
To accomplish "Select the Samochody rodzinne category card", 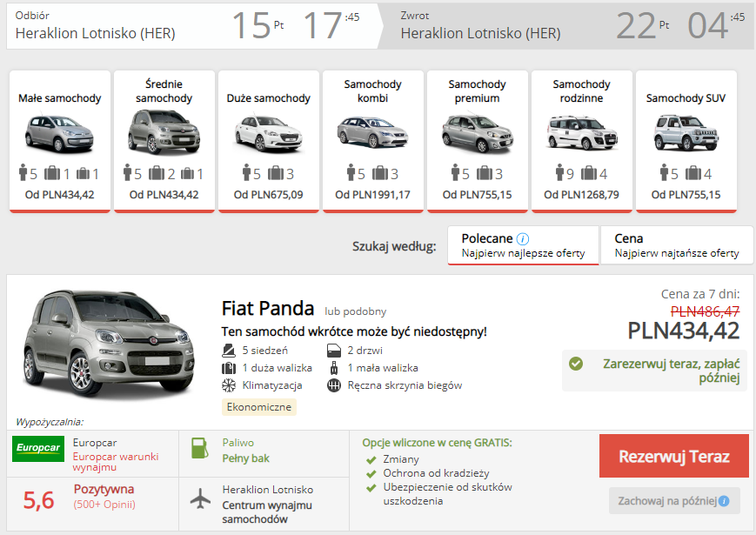I will click(x=581, y=142).
